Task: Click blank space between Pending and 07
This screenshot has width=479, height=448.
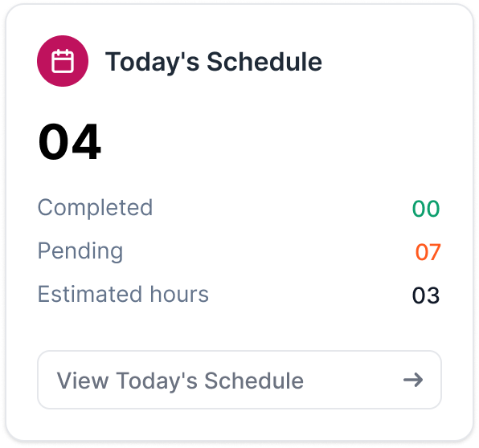Action: (x=268, y=252)
